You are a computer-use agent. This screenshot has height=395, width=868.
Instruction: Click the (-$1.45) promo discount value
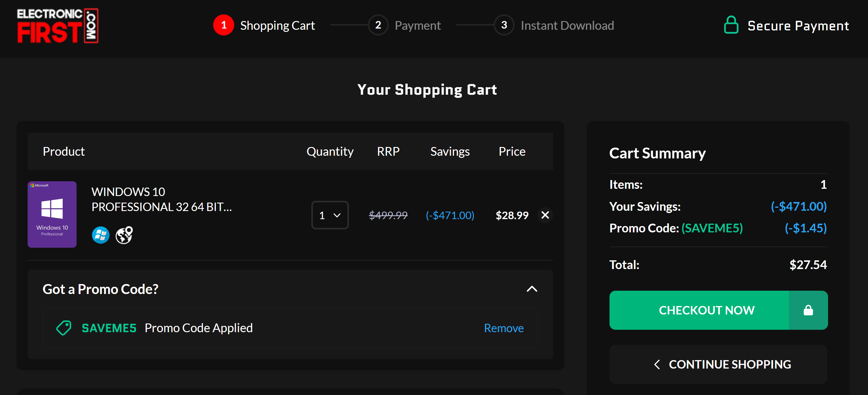[x=806, y=228]
